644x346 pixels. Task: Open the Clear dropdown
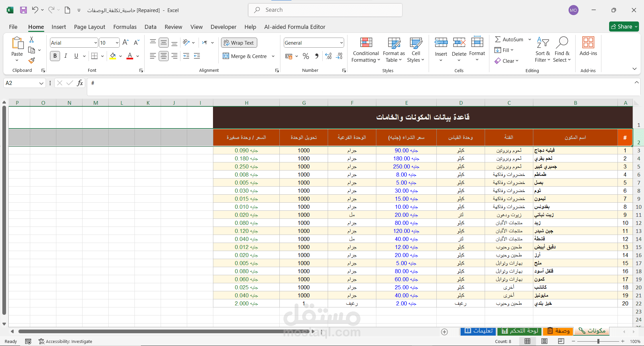click(507, 61)
